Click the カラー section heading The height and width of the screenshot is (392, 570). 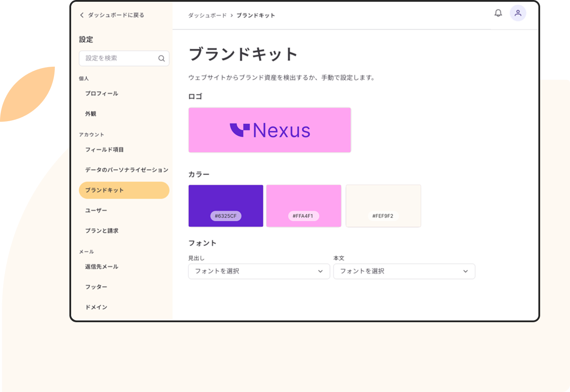coord(199,174)
